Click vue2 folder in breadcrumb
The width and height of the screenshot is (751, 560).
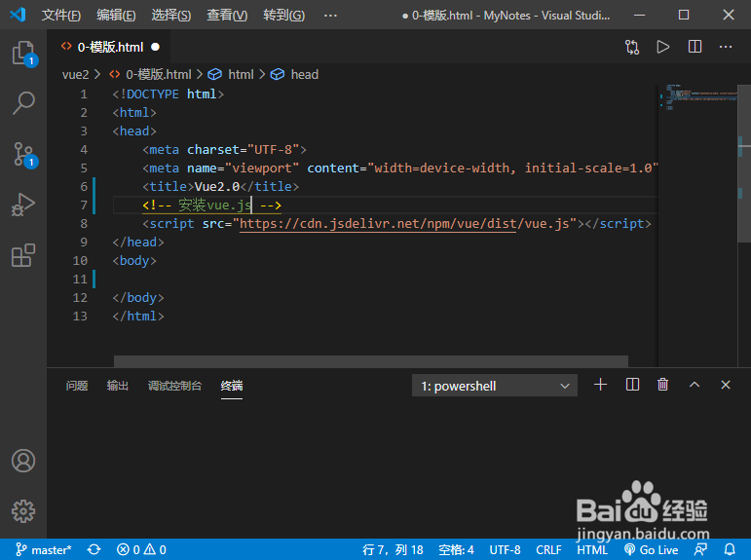[x=76, y=74]
